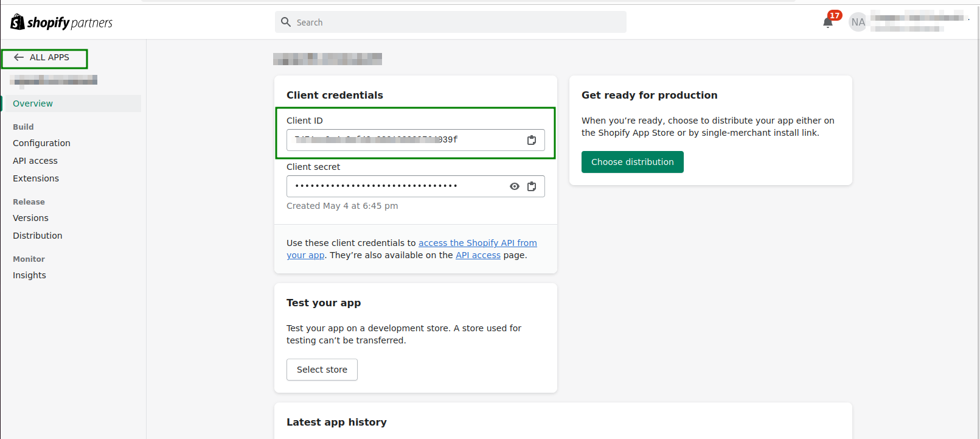Open the Configuration page
The height and width of the screenshot is (439, 980).
coord(41,143)
